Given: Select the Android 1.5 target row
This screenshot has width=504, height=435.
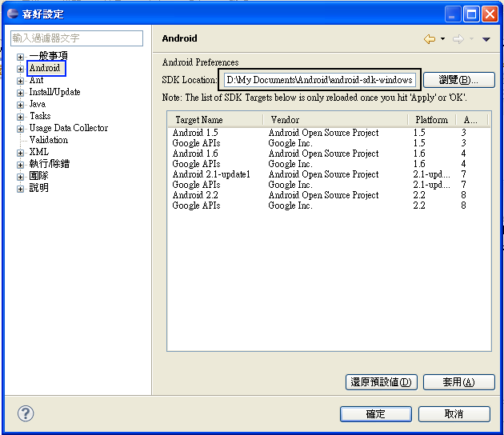Looking at the screenshot, I should 329,133.
